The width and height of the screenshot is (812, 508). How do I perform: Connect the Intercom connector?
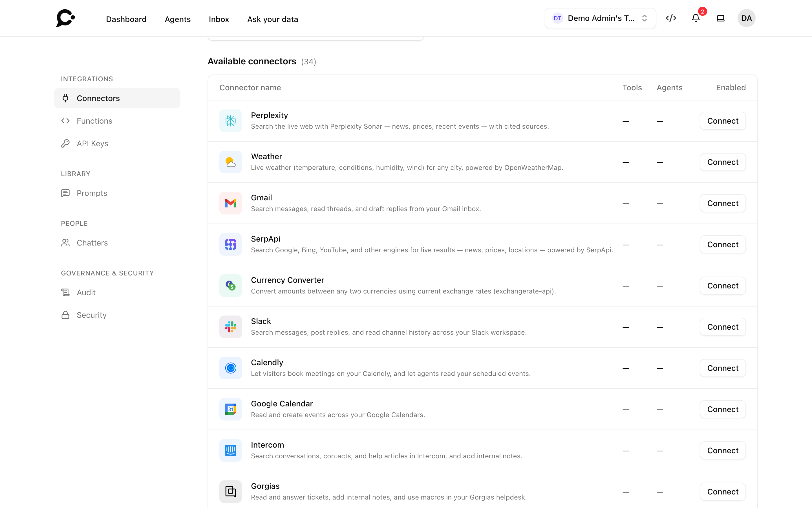pyautogui.click(x=723, y=450)
